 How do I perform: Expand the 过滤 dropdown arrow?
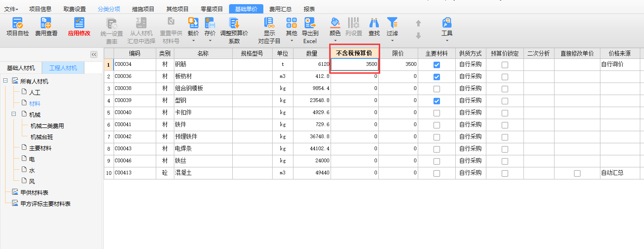tap(393, 40)
